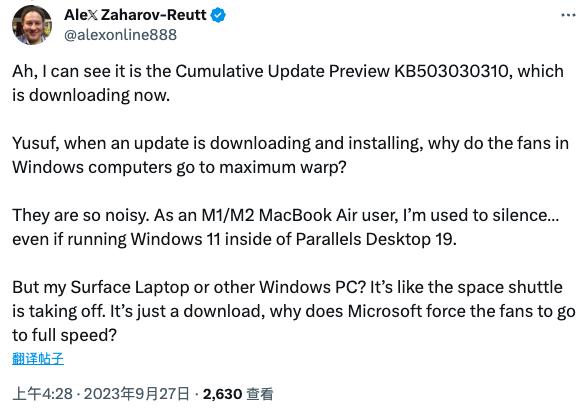Visit the Alex Zaharov-Reutt display name link

coord(135,15)
